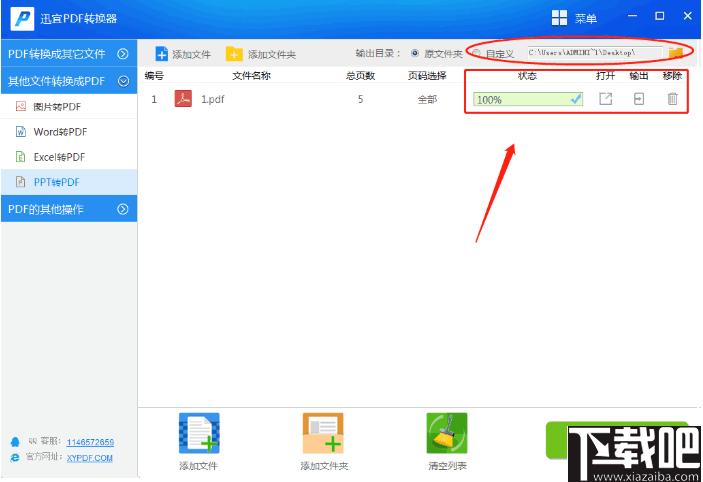
Task: Click the top 添加文件 toolbar icon
Action: (161, 54)
